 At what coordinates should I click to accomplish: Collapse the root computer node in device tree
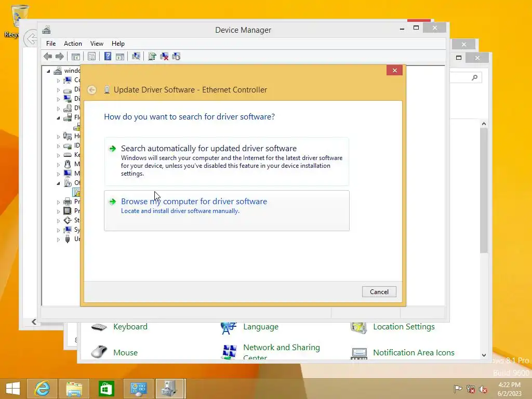pos(48,71)
